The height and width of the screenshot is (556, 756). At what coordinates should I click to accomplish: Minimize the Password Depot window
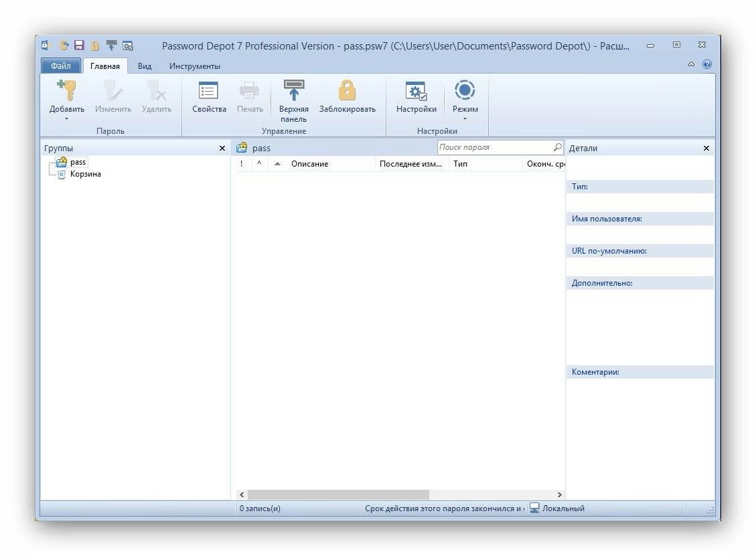650,45
